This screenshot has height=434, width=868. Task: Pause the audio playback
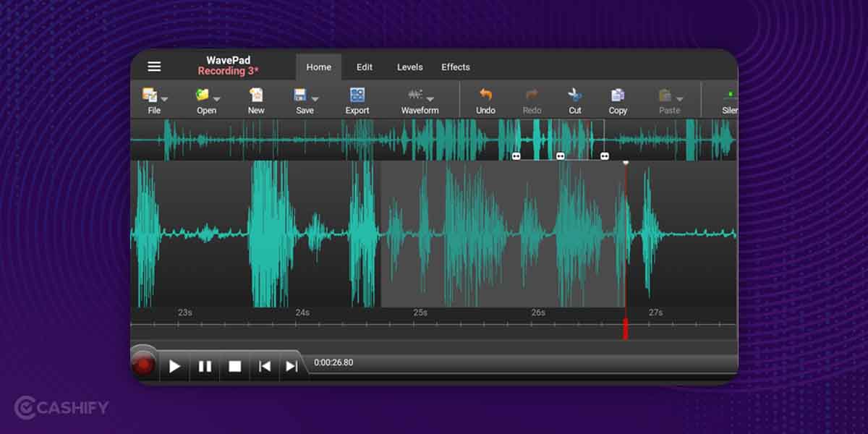(x=204, y=366)
